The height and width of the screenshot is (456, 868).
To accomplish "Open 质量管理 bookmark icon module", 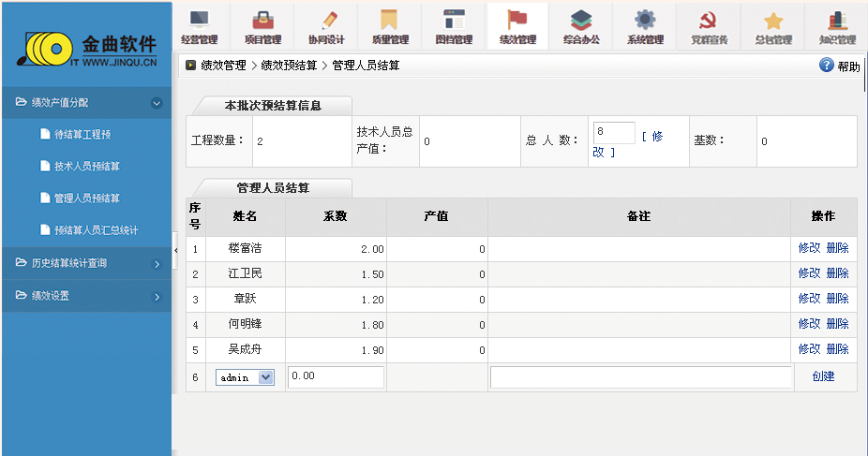I will tap(390, 21).
